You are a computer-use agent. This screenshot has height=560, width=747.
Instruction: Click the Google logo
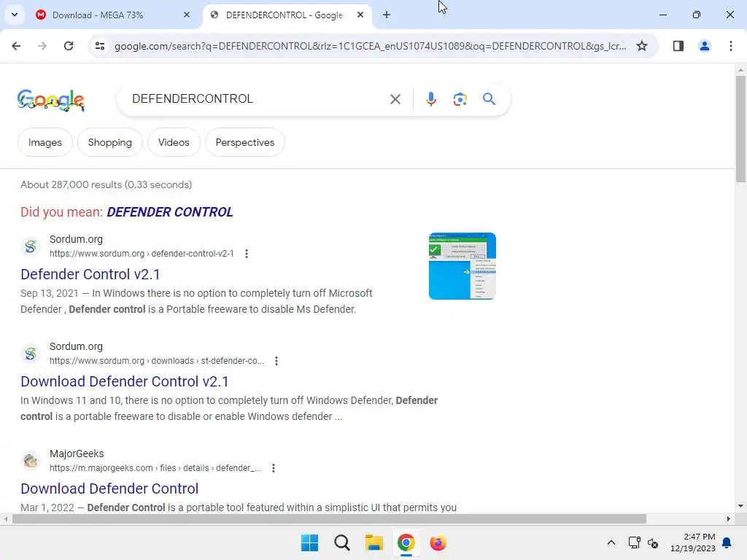pos(51,100)
